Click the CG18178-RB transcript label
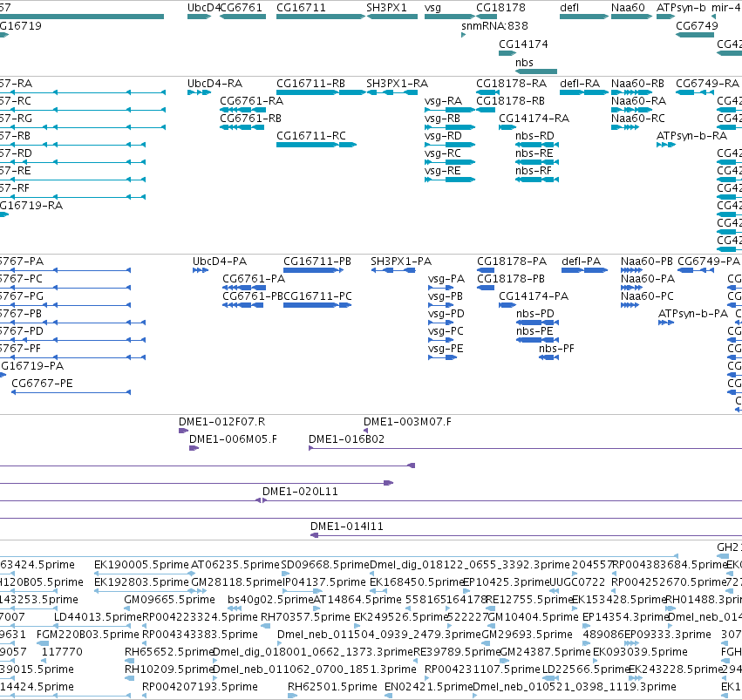 click(511, 101)
